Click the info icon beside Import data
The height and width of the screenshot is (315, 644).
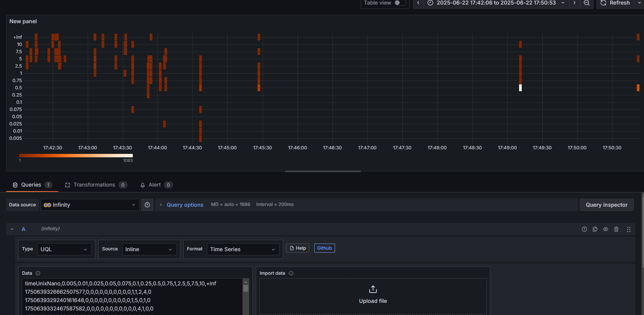pos(291,273)
